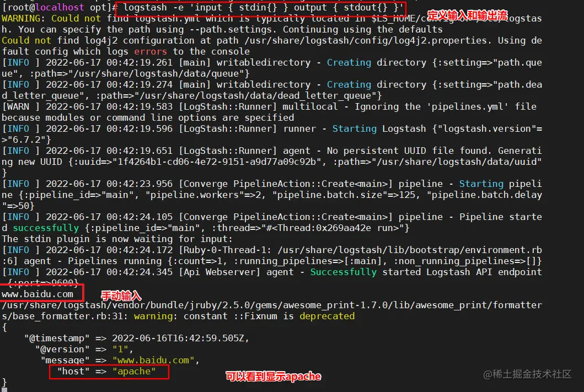Click the green word "deprecated"
Viewport: 584px width, 392px height.
327,316
